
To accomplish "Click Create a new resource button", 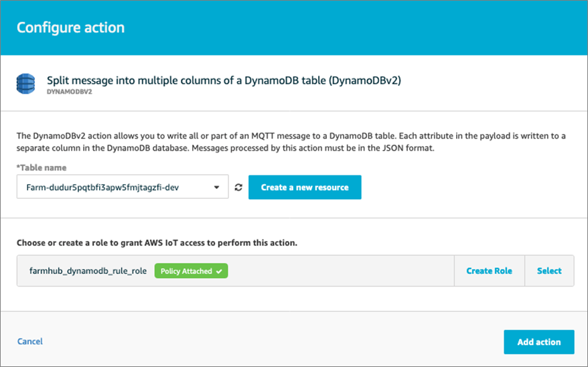I will (305, 187).
